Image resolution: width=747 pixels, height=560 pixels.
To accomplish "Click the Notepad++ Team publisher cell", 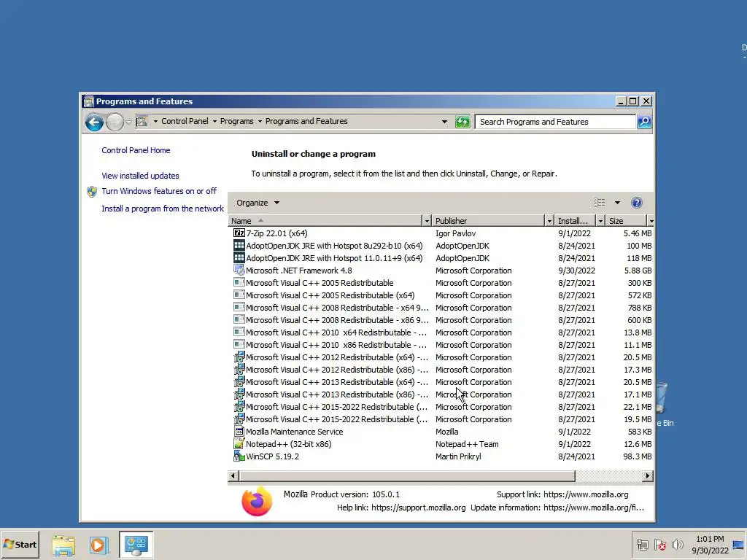I will 467,444.
